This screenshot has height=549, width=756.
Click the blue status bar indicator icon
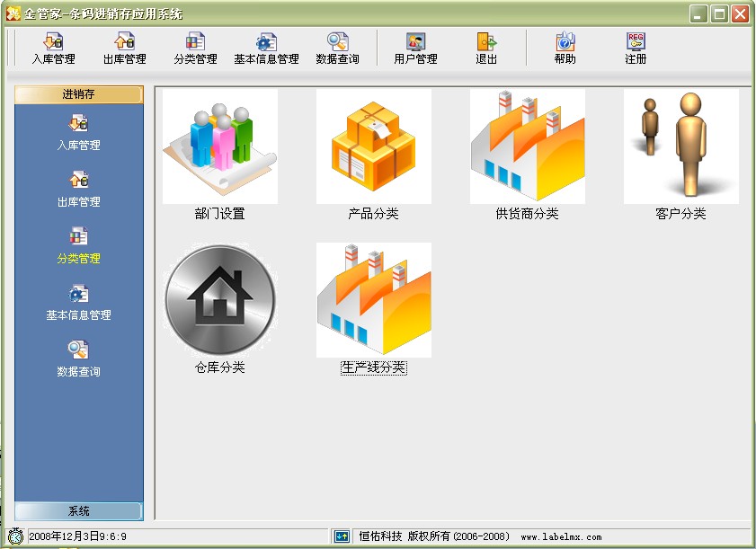[342, 536]
